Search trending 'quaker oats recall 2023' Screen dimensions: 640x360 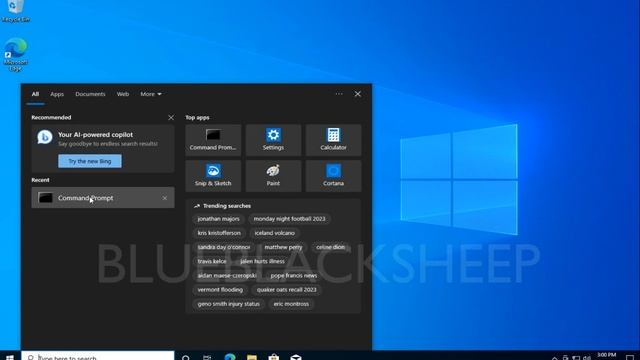tap(287, 290)
